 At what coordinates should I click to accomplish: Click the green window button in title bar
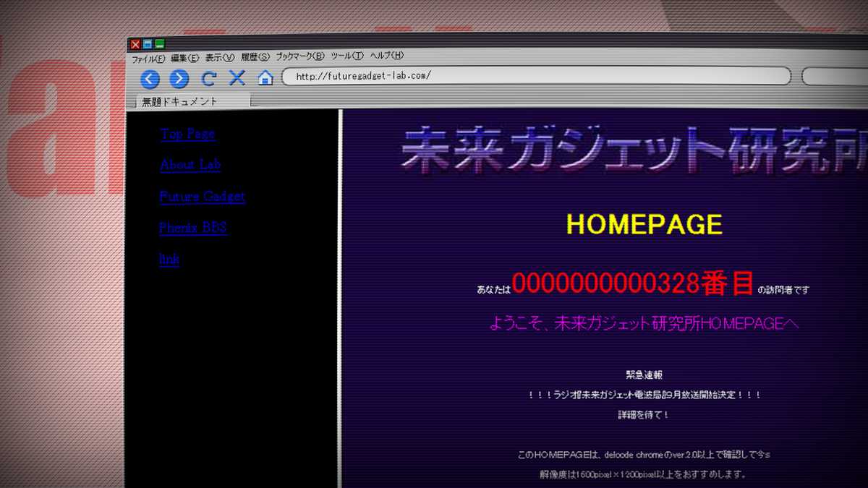160,45
